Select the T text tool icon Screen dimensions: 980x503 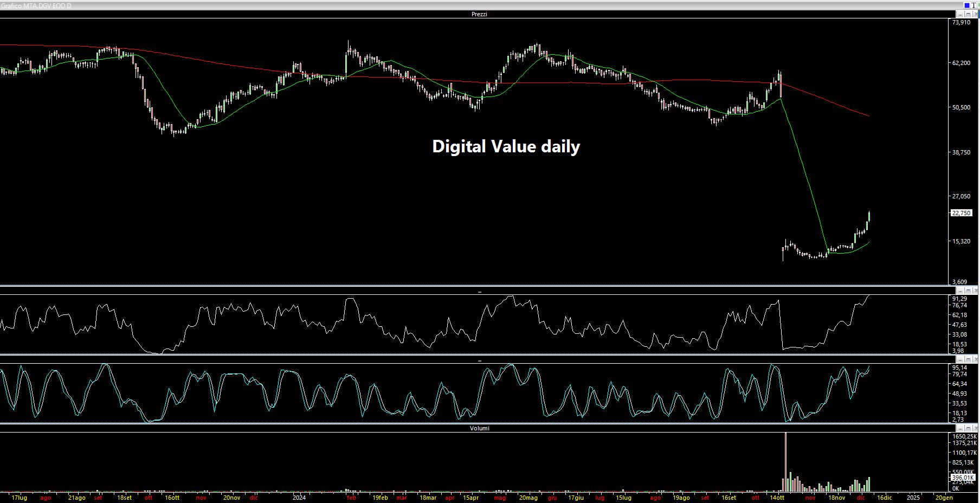[x=974, y=5]
